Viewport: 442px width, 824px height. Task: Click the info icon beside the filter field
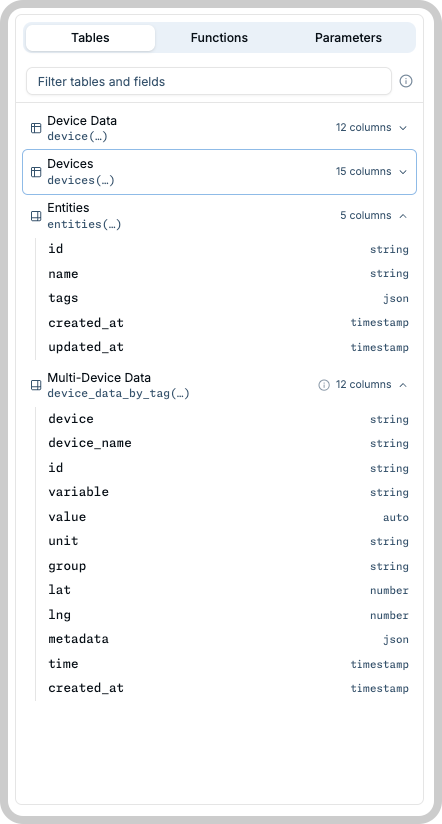[406, 81]
